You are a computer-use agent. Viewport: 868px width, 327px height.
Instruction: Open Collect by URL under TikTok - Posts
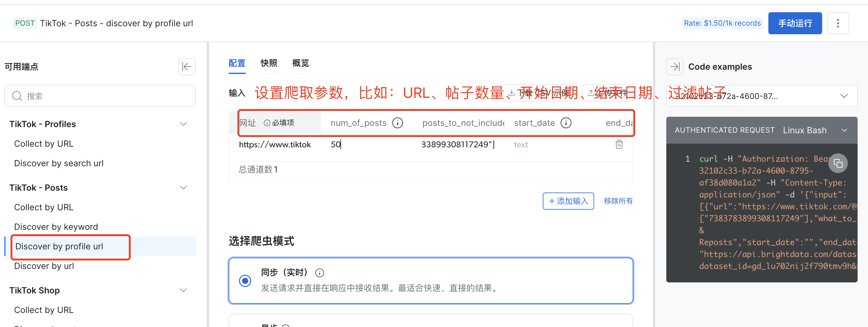44,207
